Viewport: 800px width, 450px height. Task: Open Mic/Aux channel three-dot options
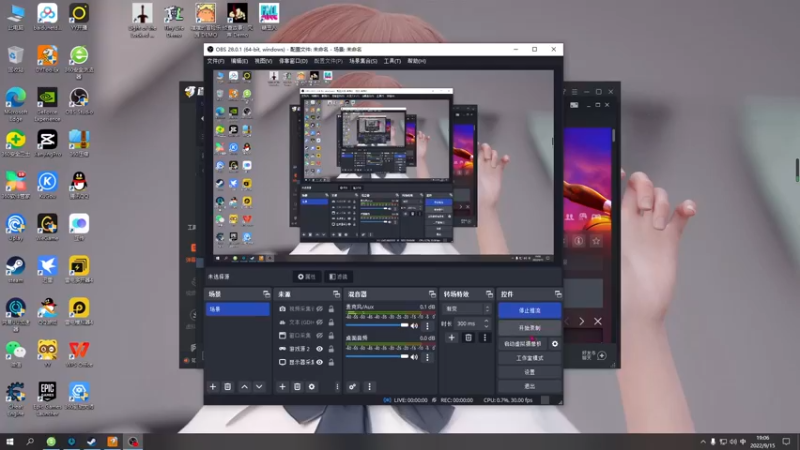428,326
